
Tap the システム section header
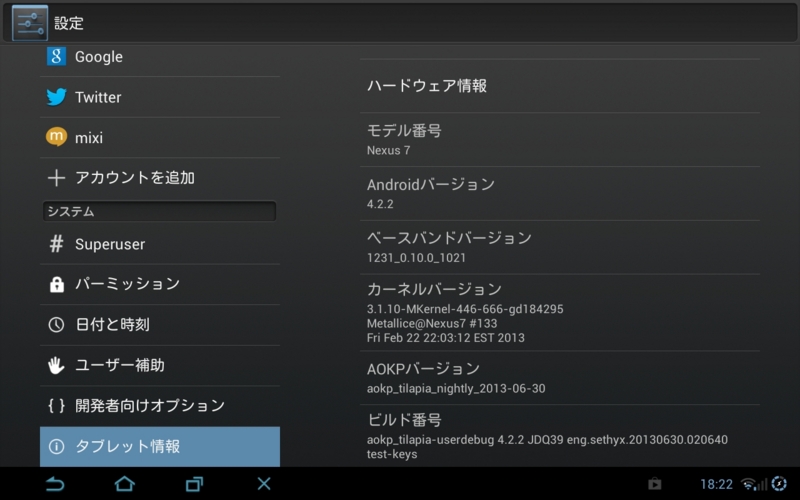(160, 211)
